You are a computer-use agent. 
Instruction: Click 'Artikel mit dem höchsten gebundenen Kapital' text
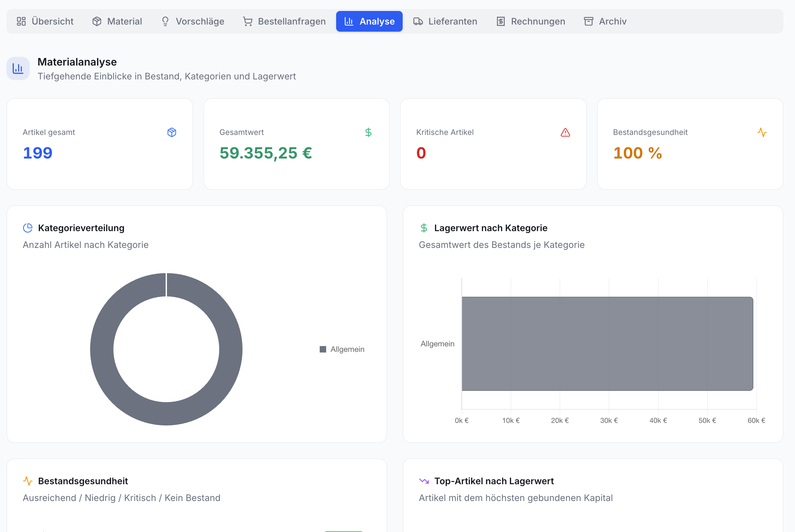[x=516, y=498]
